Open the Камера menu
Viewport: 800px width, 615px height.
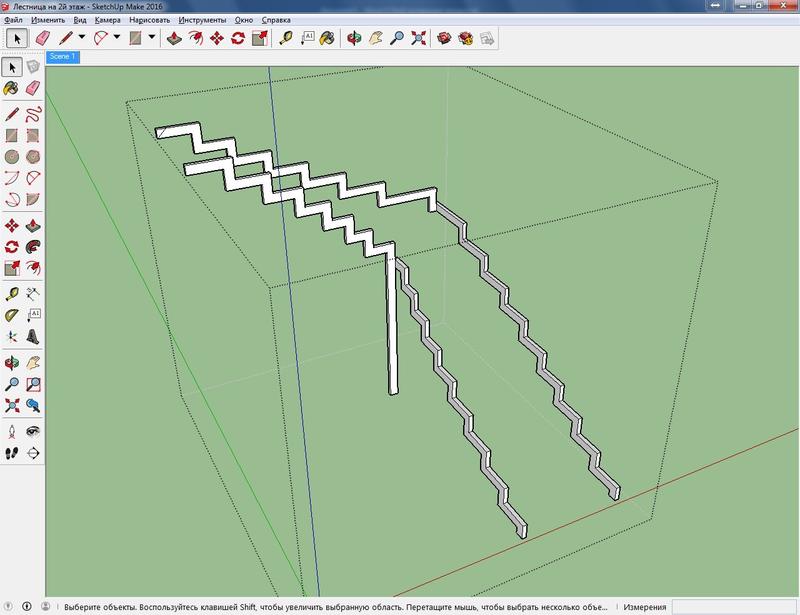(x=107, y=20)
